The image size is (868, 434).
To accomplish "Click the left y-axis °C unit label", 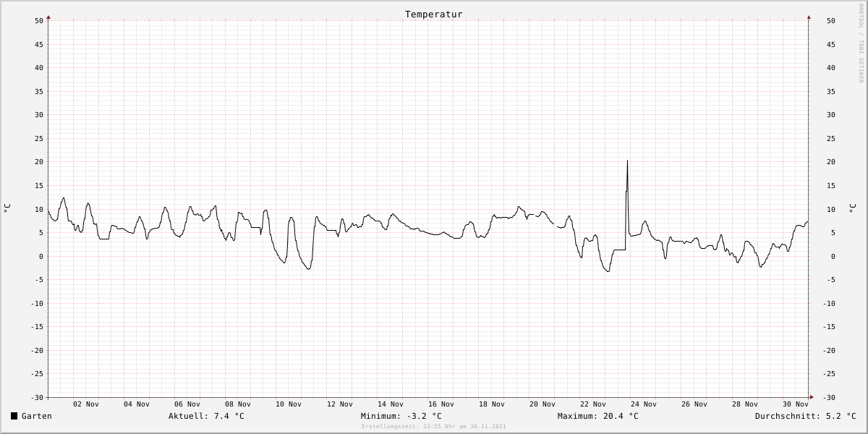I will (7, 208).
